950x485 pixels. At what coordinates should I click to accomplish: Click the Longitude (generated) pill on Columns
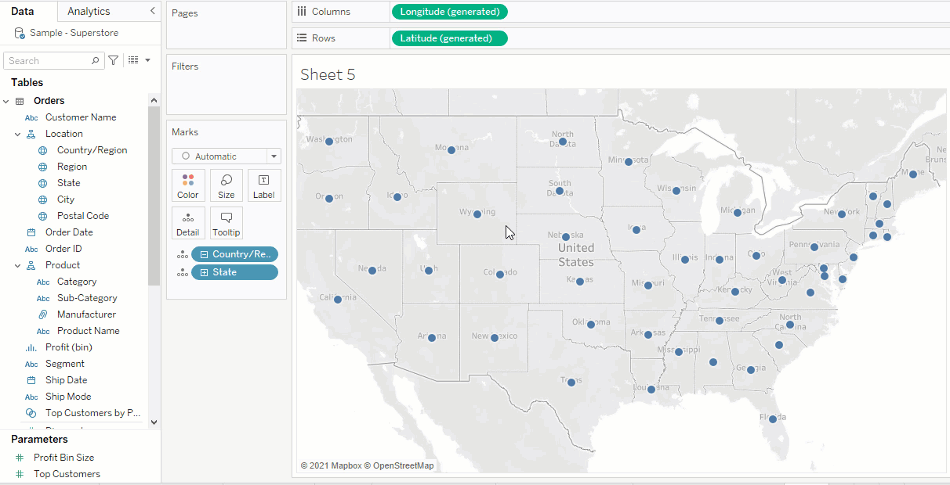coord(450,12)
